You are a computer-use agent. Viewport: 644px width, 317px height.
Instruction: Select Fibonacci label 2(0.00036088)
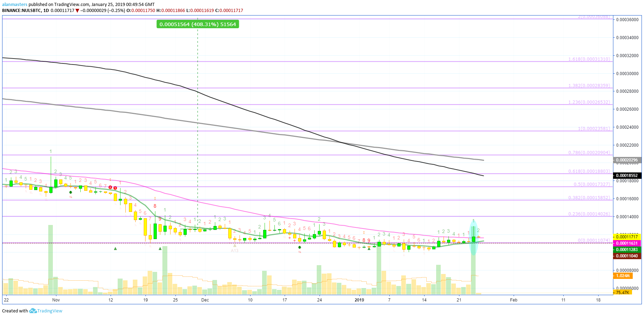(x=594, y=17)
